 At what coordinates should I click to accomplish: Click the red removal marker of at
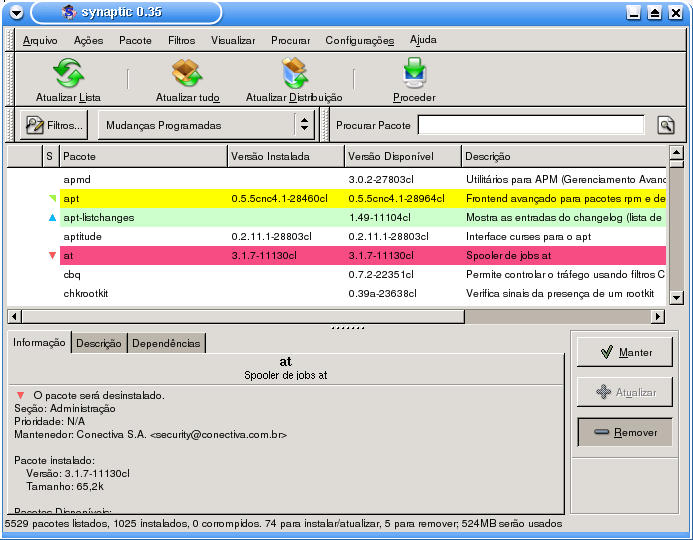53,255
